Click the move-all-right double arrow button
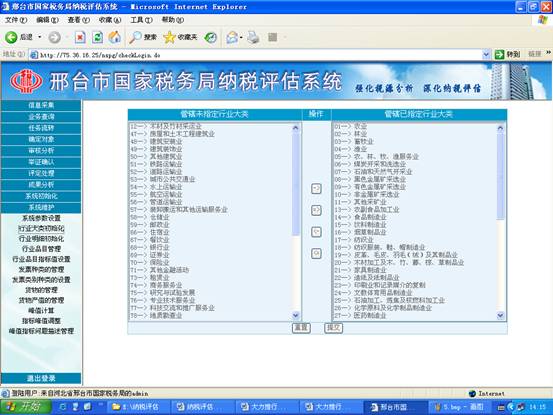 click(x=316, y=210)
